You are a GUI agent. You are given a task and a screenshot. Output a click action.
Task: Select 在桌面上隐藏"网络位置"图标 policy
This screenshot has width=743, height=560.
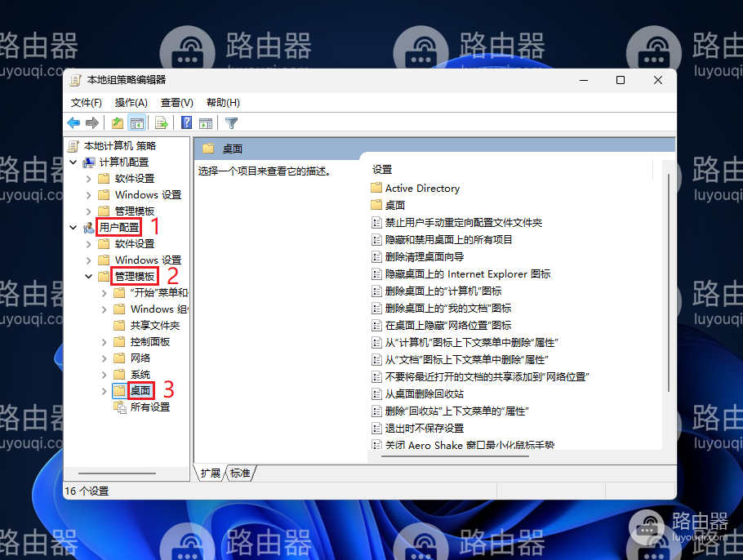click(448, 326)
